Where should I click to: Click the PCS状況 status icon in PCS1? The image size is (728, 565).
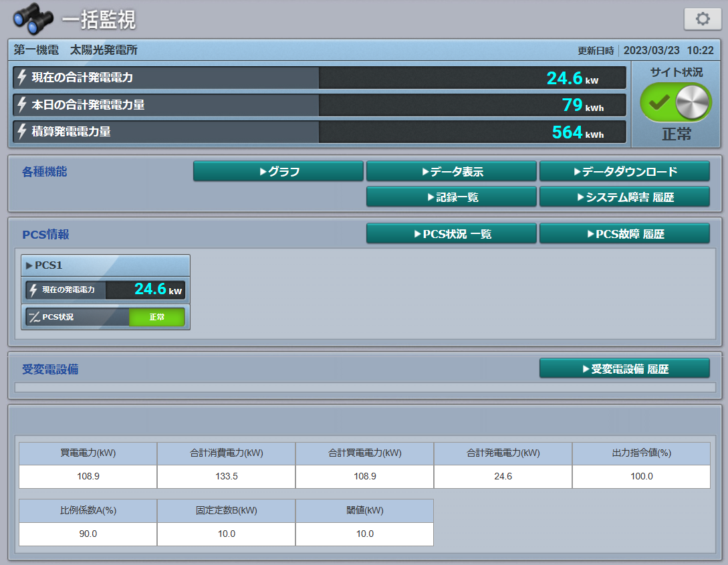pyautogui.click(x=34, y=317)
